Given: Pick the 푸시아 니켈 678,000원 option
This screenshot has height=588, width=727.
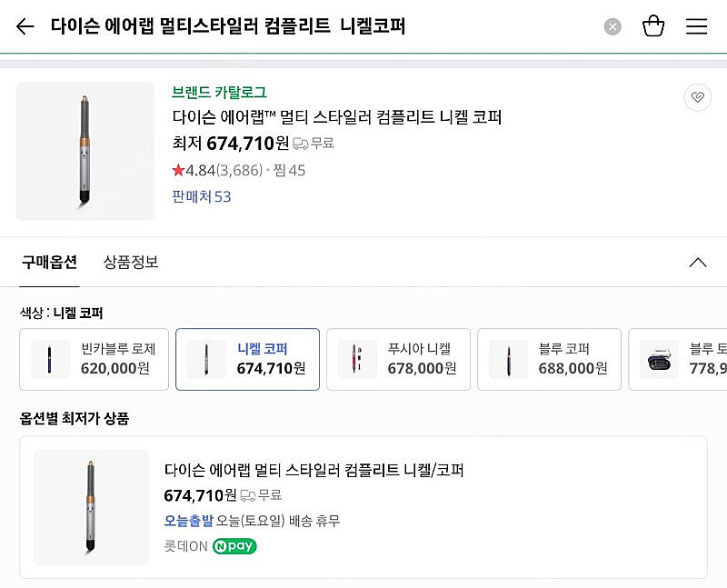Looking at the screenshot, I should [x=398, y=359].
